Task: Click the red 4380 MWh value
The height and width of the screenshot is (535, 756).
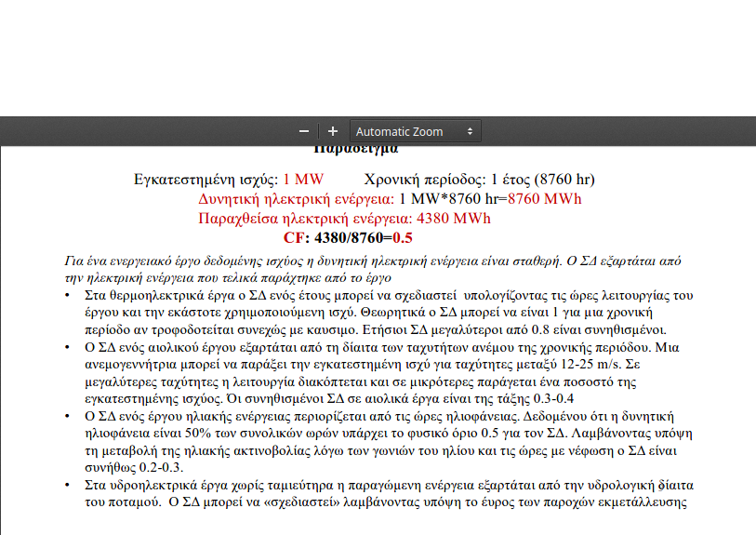Action: pyautogui.click(x=454, y=218)
